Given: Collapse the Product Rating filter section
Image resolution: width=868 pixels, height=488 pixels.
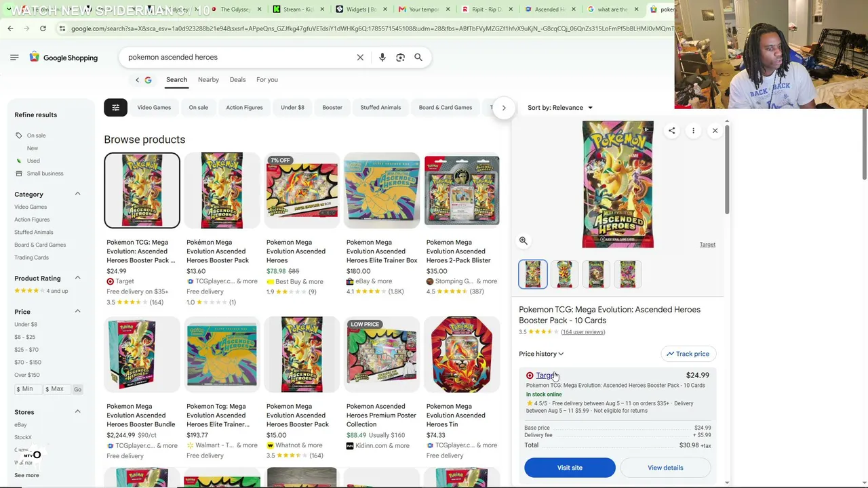Looking at the screenshot, I should [x=77, y=279].
